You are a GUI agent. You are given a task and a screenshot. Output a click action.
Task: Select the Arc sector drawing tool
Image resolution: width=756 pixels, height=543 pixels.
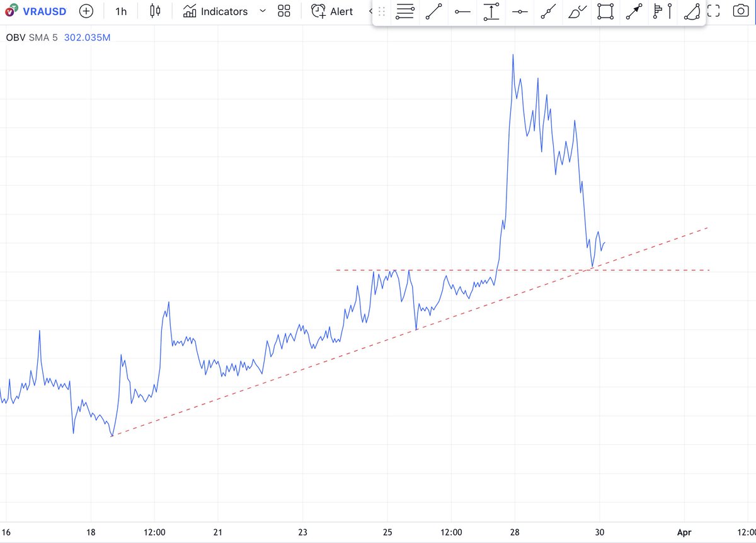(x=692, y=11)
